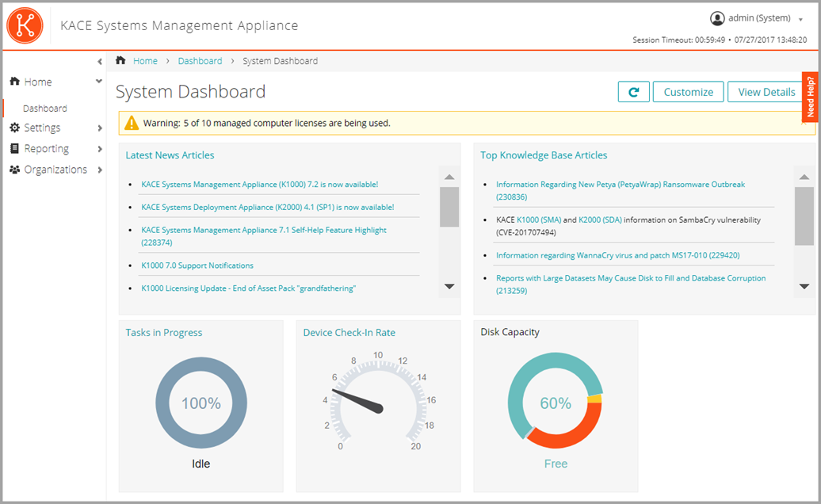
Task: Open the admin (System) dropdown arrow
Action: pos(800,19)
